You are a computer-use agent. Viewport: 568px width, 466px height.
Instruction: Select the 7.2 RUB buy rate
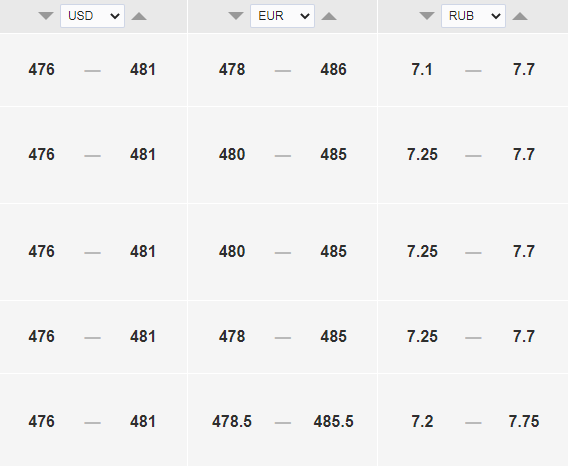click(422, 421)
